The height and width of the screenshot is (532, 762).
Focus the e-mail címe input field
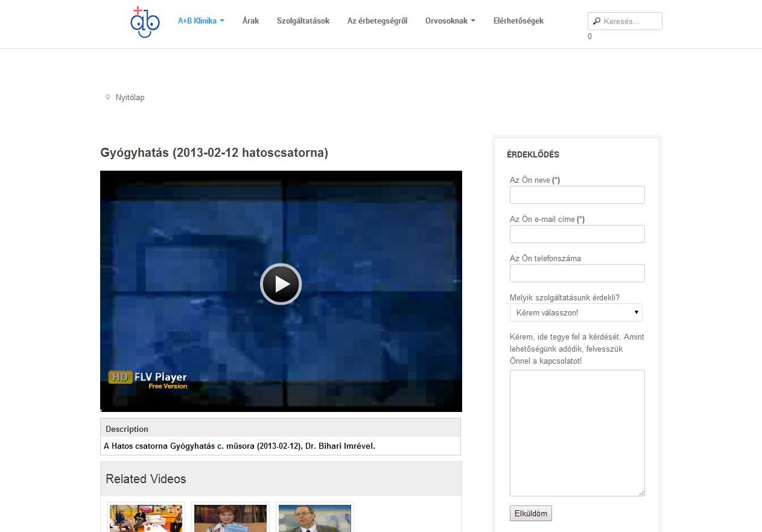pos(577,234)
